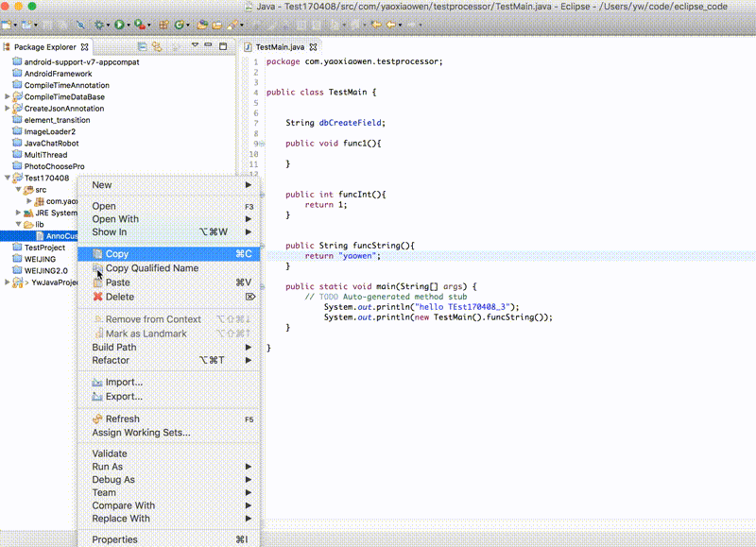
Task: Choose Paste from the context menu
Action: tap(169, 282)
